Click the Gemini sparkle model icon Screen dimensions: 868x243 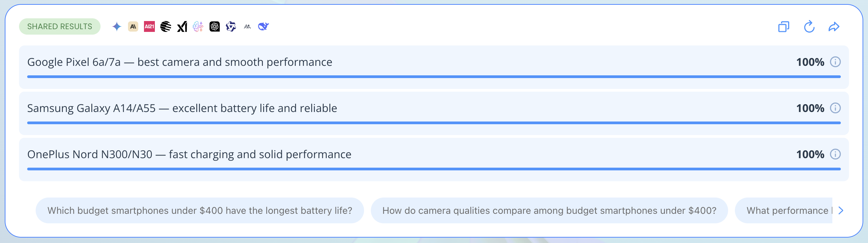click(x=116, y=26)
